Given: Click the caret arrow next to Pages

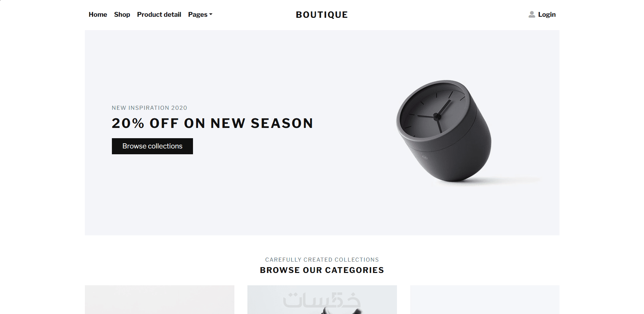Looking at the screenshot, I should coord(211,14).
